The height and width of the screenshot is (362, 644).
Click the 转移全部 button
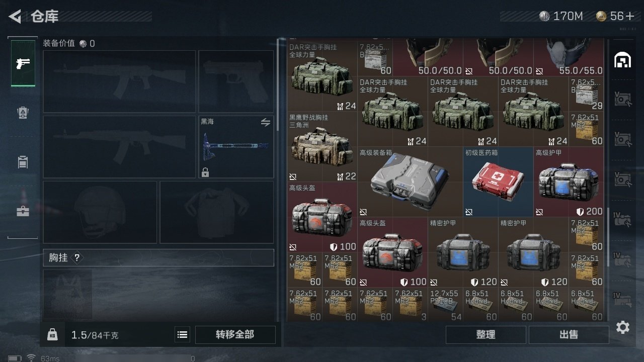coord(235,334)
